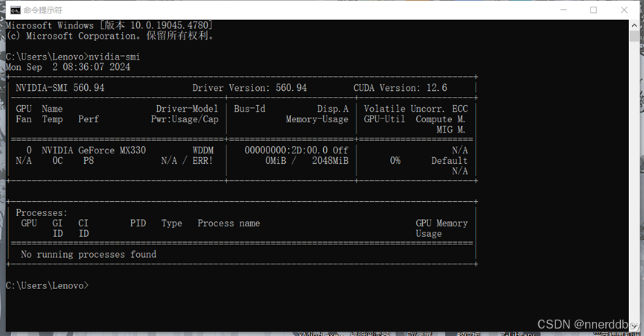This screenshot has height=336, width=644.
Task: Click the Microsoft Corporation copyright line
Action: click(109, 37)
